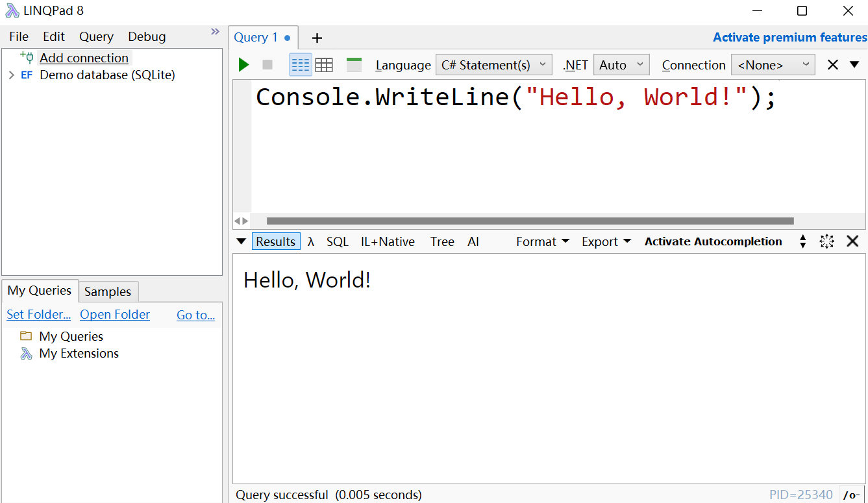This screenshot has height=503, width=868.
Task: Click the EF icon of Demo database
Action: (x=27, y=75)
